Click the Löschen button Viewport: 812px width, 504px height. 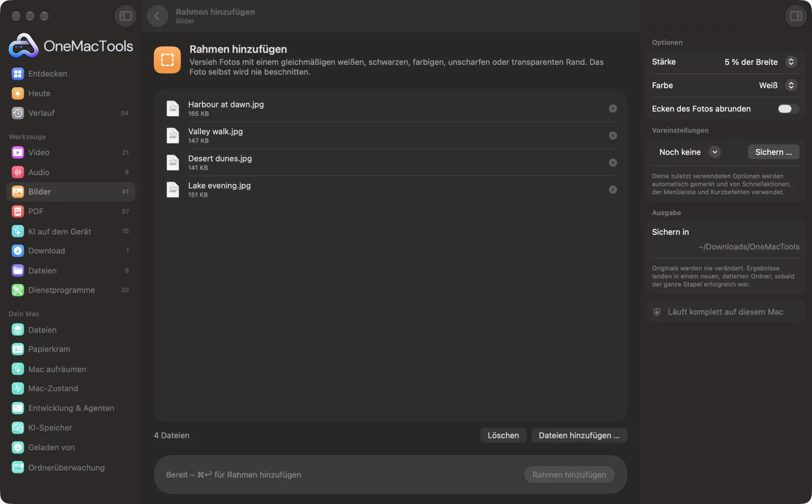[503, 436]
